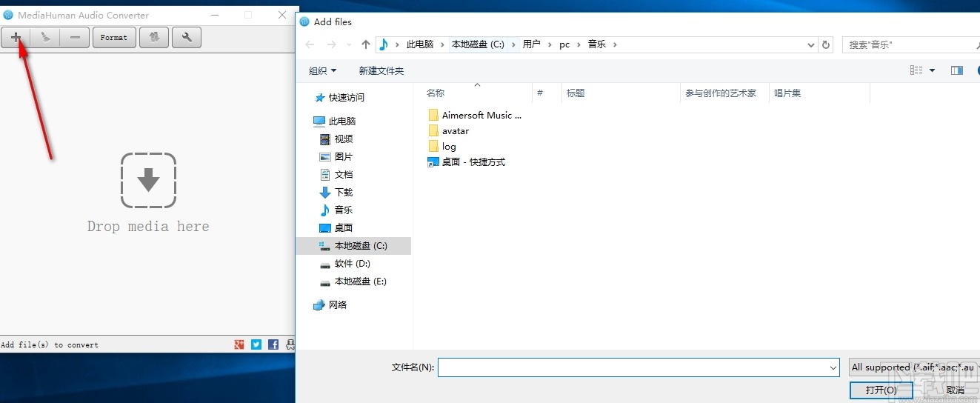This screenshot has width=980, height=403.
Task: Select 本地磁盘 (E:) in the navigation tree
Action: [x=361, y=281]
